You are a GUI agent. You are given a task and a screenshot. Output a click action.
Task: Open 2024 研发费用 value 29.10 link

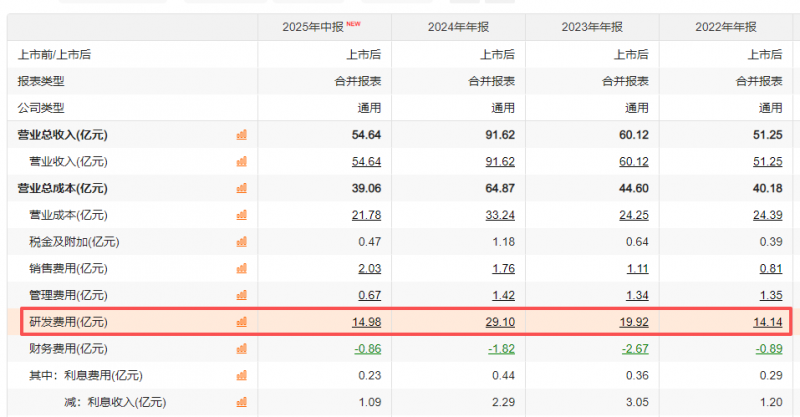point(500,322)
